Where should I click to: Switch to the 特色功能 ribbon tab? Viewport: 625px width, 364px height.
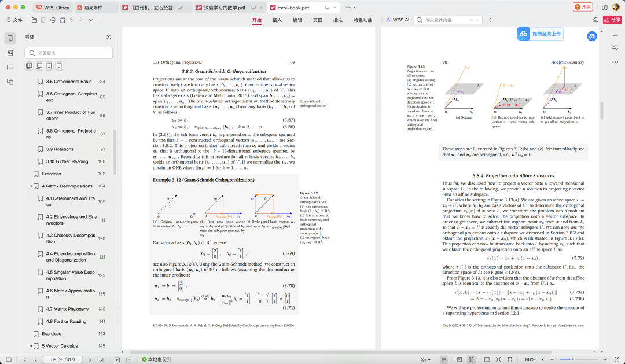(363, 20)
